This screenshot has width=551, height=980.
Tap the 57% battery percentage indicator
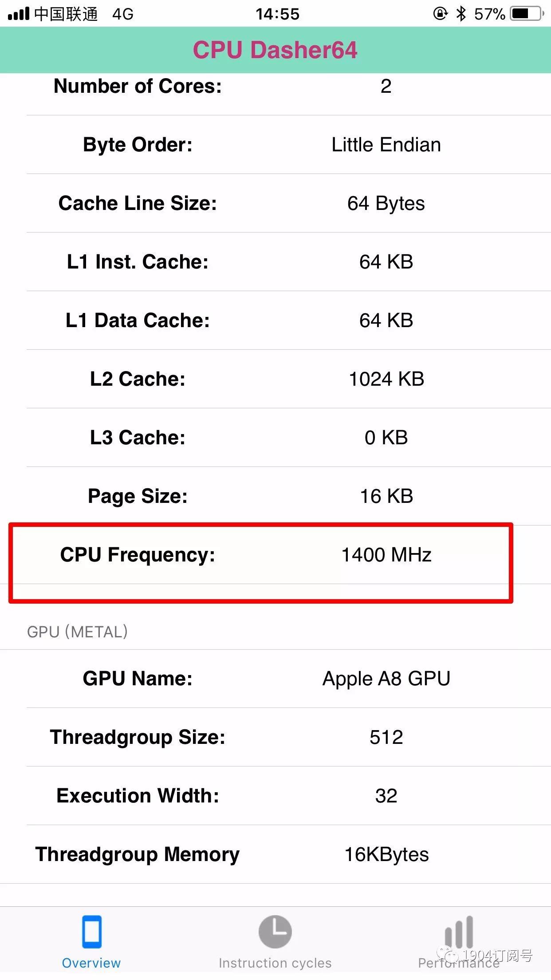click(x=489, y=13)
